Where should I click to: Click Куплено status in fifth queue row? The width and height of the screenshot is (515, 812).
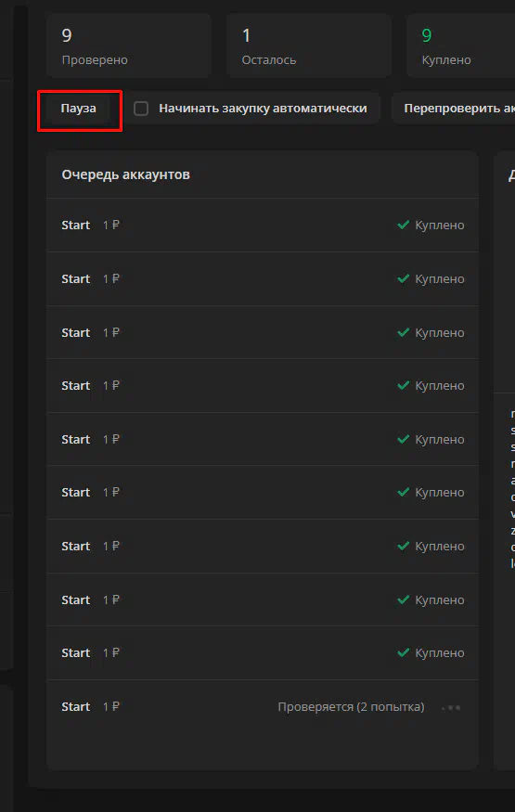(x=440, y=439)
